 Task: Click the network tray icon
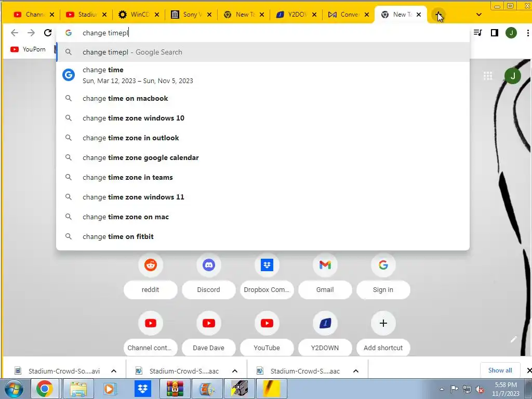click(x=467, y=390)
